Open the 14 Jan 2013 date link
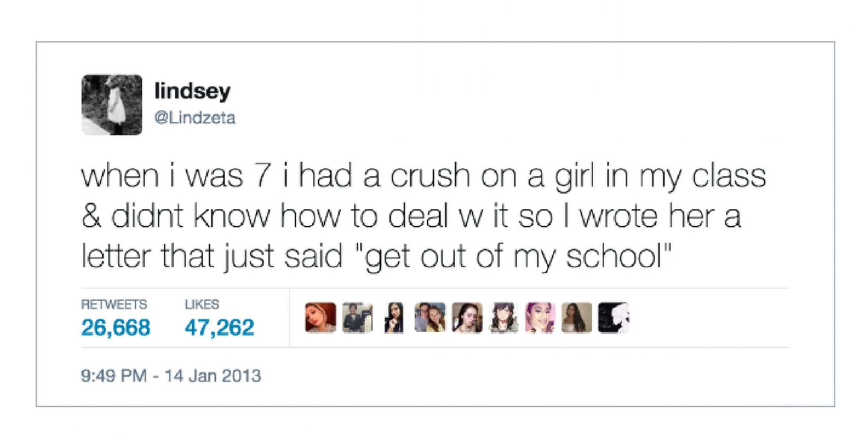868x448 pixels. point(213,376)
